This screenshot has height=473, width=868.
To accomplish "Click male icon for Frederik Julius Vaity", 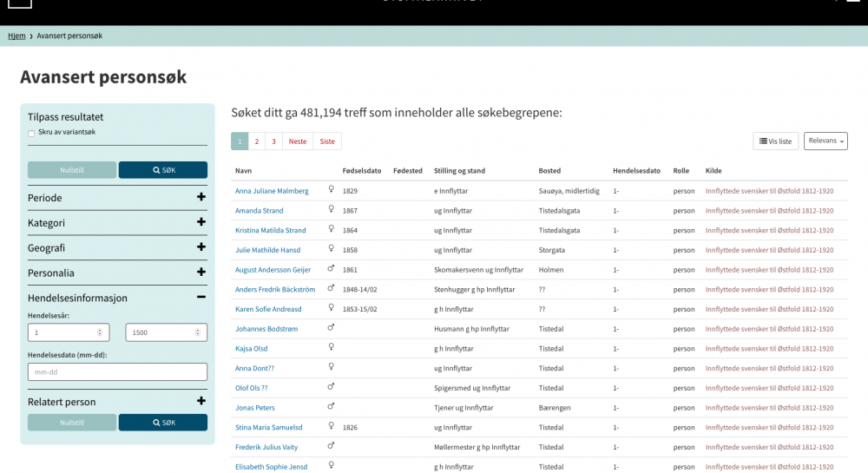I will (x=331, y=446).
